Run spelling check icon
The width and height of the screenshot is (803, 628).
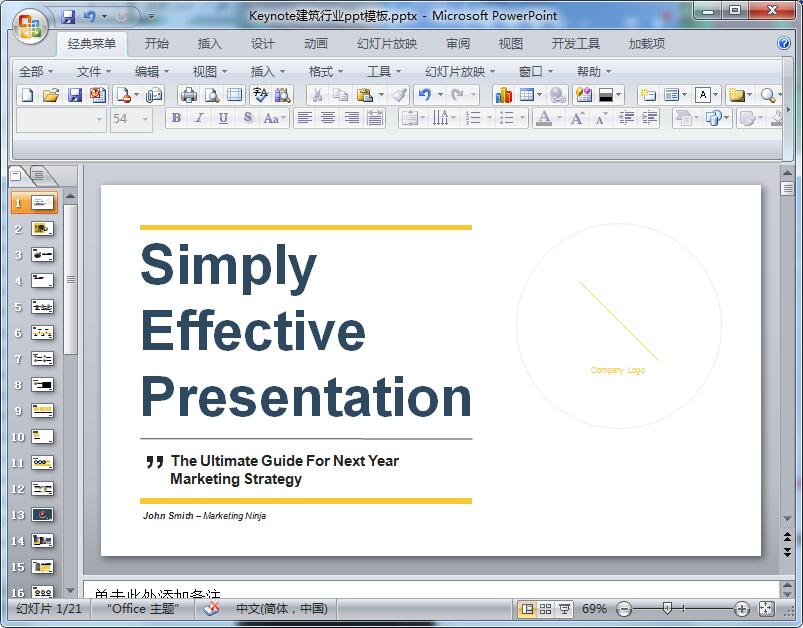[x=260, y=95]
